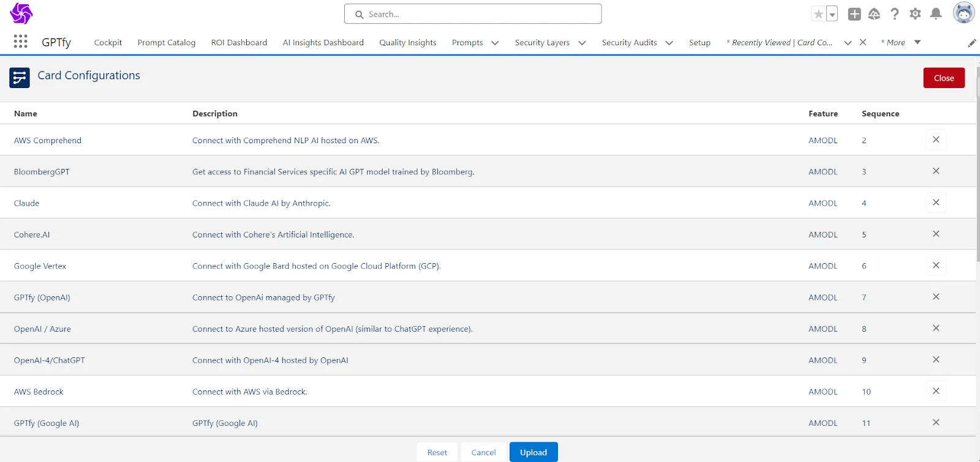Expand the Recently Viewed tab chevron
980x462 pixels.
pos(848,43)
